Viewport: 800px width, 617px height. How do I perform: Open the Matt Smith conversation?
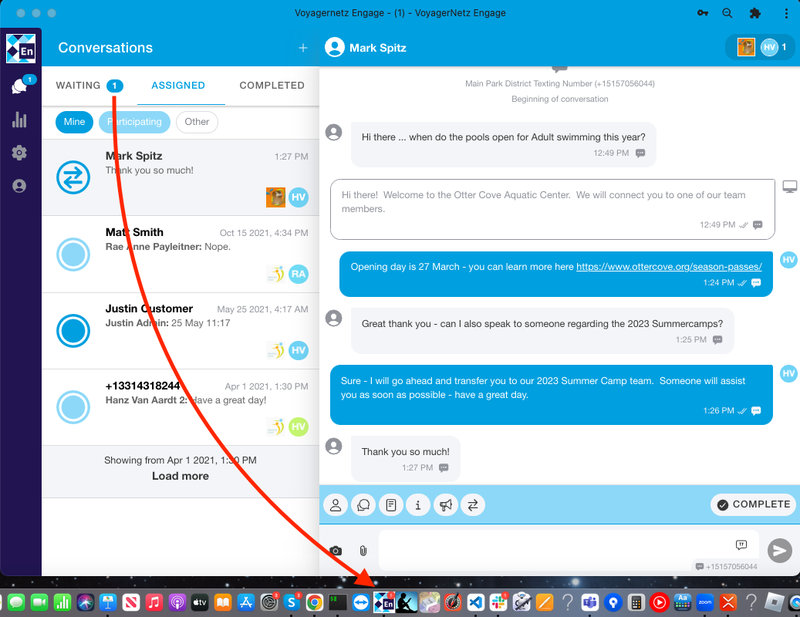tap(181, 254)
